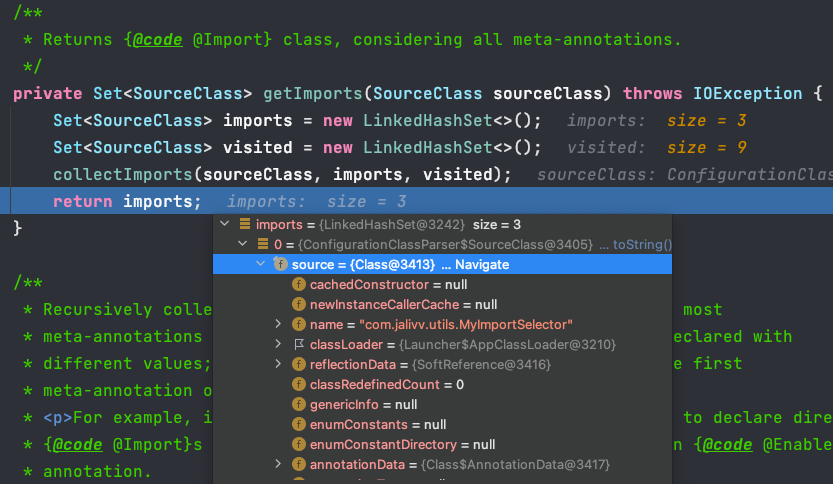Viewport: 833px width, 484px height.
Task: Click the 'sourceClass: ConfigurationClas' inline hint
Action: 685,175
